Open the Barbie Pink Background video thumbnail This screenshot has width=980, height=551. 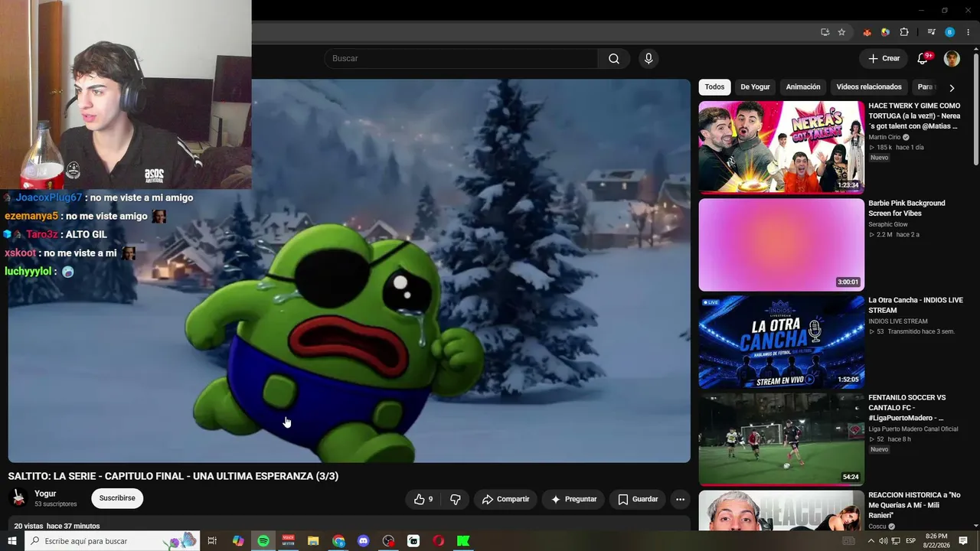click(x=782, y=245)
